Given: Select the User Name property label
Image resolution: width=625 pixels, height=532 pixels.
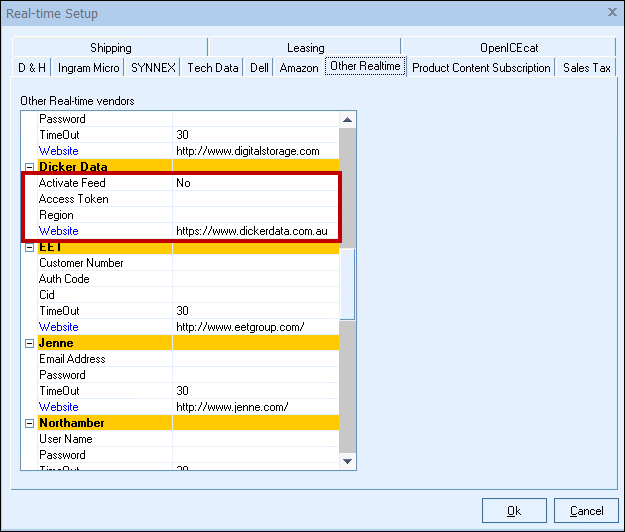Looking at the screenshot, I should (66, 439).
